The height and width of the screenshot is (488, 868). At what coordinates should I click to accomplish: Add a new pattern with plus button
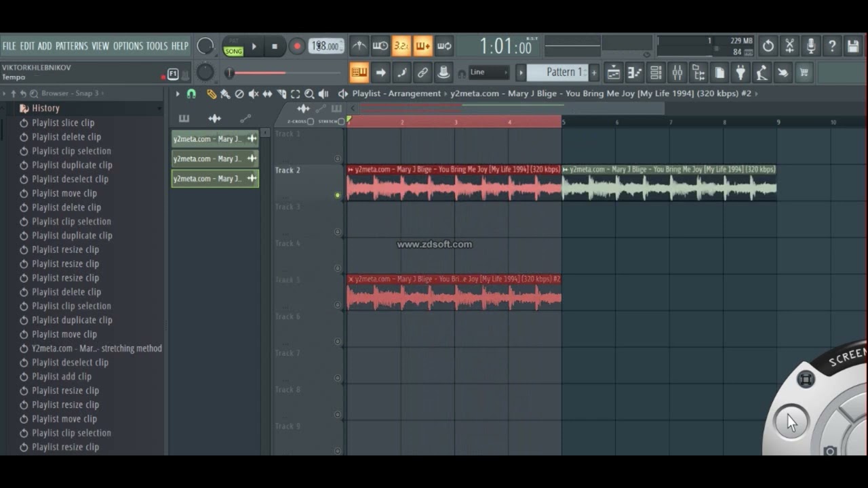pyautogui.click(x=594, y=72)
